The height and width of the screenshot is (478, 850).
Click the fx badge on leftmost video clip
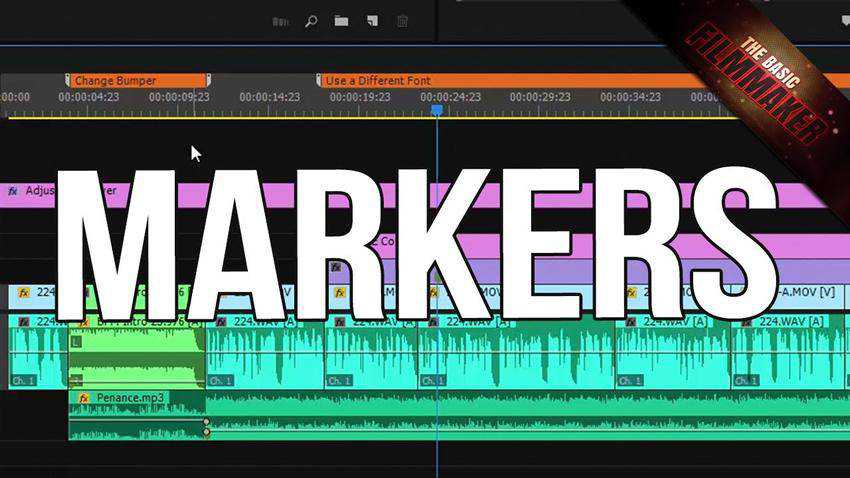(23, 293)
